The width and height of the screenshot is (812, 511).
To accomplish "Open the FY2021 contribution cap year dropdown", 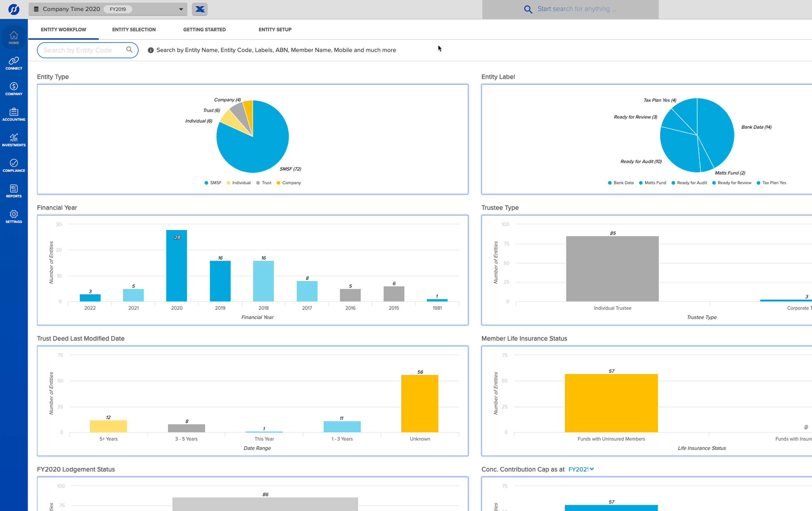I will pos(581,469).
